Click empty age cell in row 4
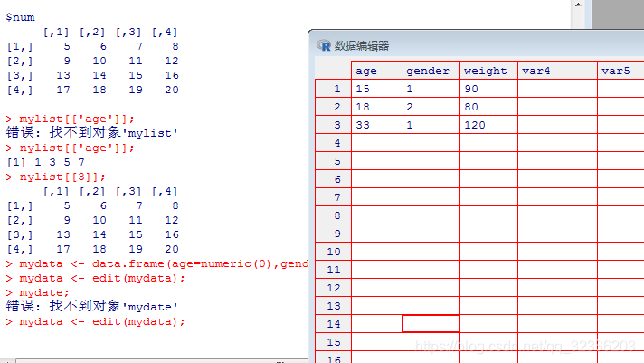Viewport: 644px width, 363px height. (376, 143)
